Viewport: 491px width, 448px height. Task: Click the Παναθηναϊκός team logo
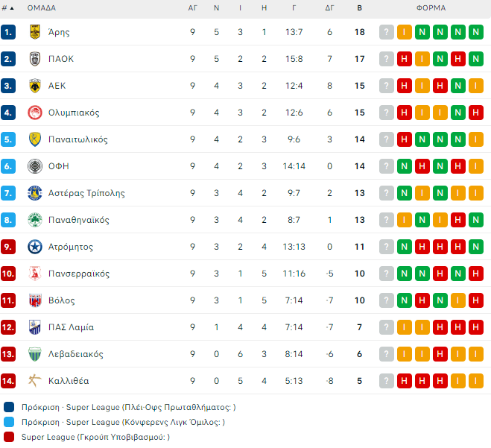(34, 220)
